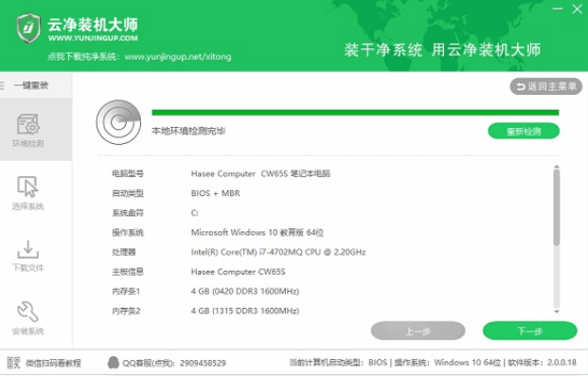Click the 微信扫码看教程 label
The image size is (588, 376).
[53, 363]
